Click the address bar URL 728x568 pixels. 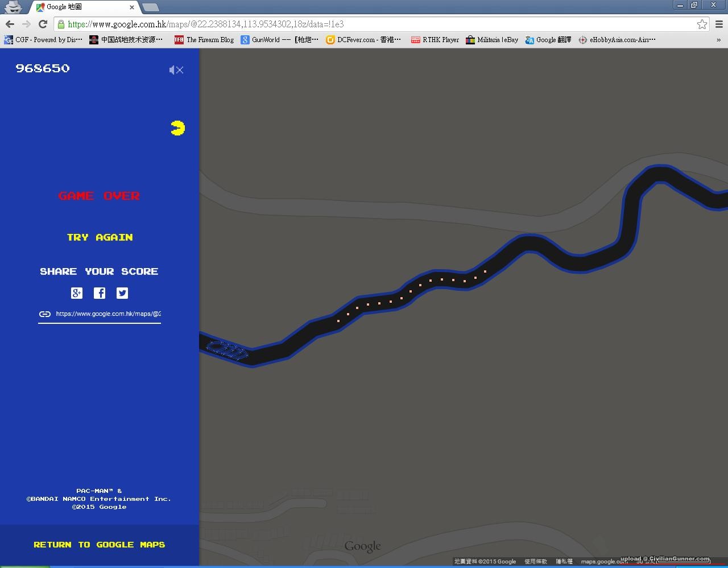341,24
